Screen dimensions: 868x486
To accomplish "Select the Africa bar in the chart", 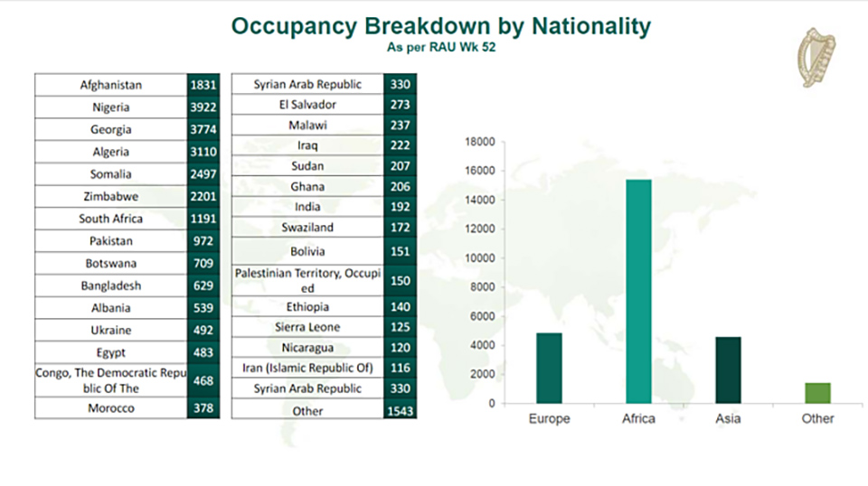I will (638, 291).
